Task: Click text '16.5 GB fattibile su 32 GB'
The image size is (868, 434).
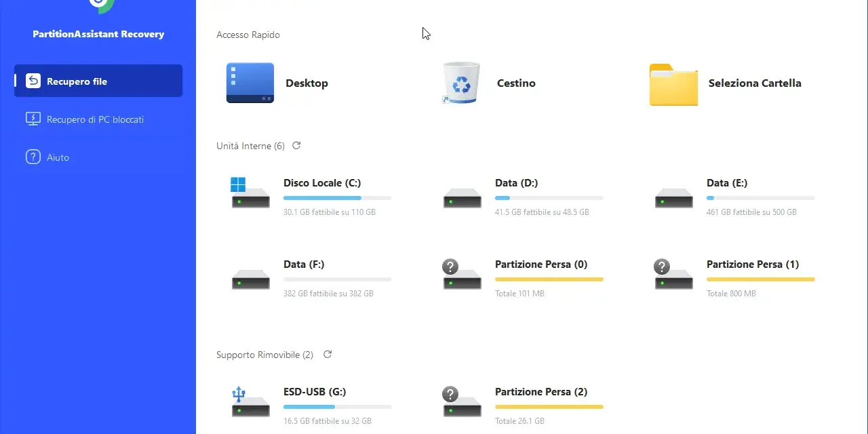Action: (328, 421)
